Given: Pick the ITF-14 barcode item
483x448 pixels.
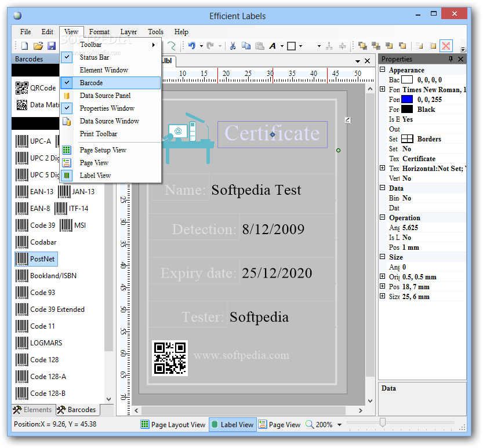Looking at the screenshot, I should point(71,209).
